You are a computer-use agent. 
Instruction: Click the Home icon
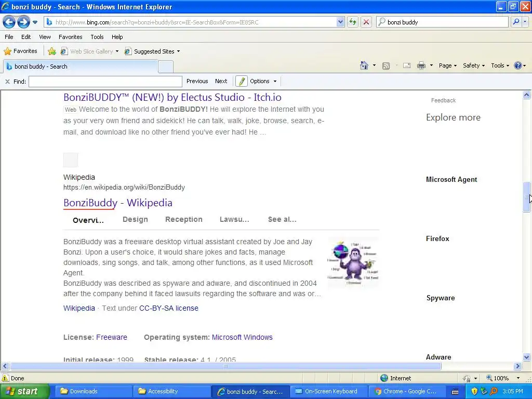coord(364,65)
